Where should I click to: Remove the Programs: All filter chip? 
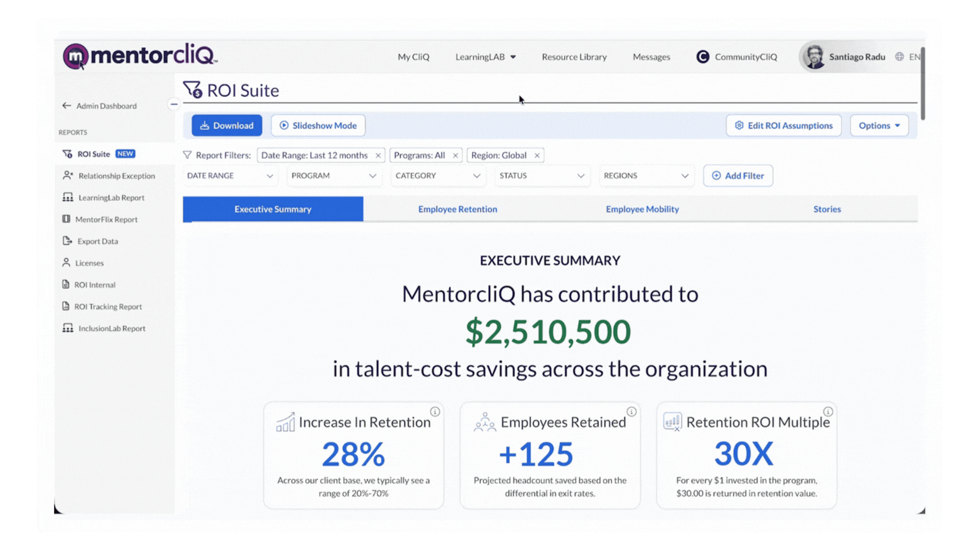[x=456, y=156]
